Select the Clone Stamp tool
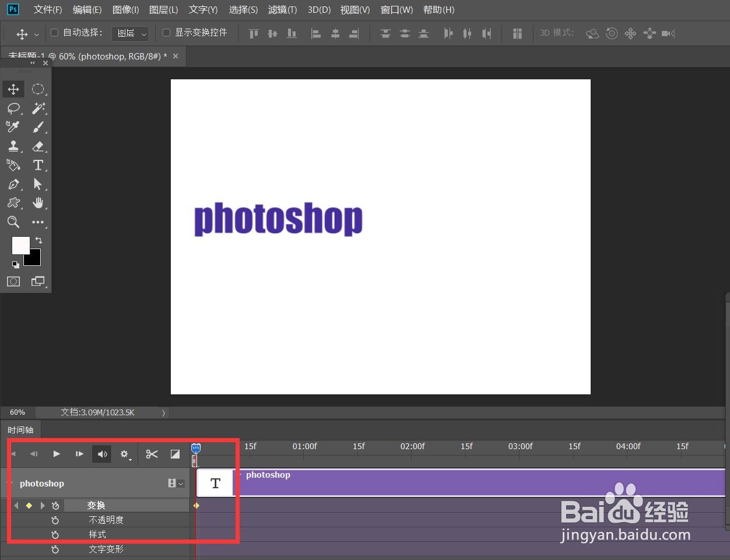This screenshot has width=730, height=560. coord(13,146)
